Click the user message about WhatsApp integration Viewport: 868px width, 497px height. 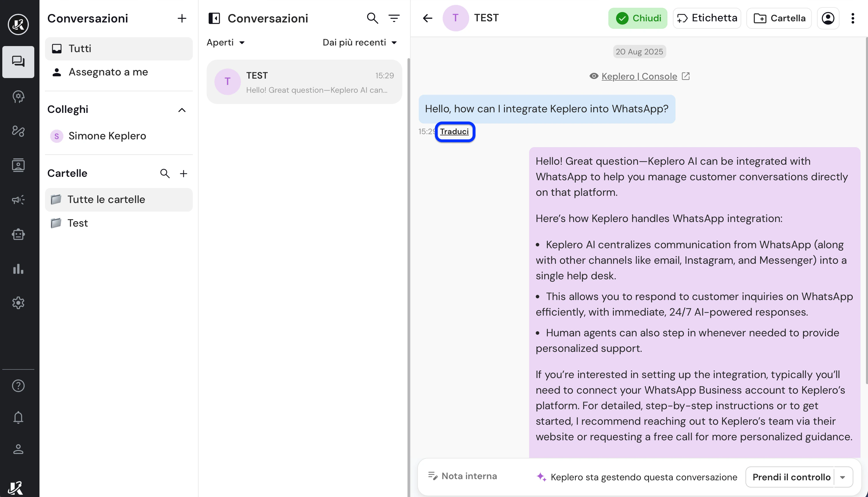click(x=547, y=109)
